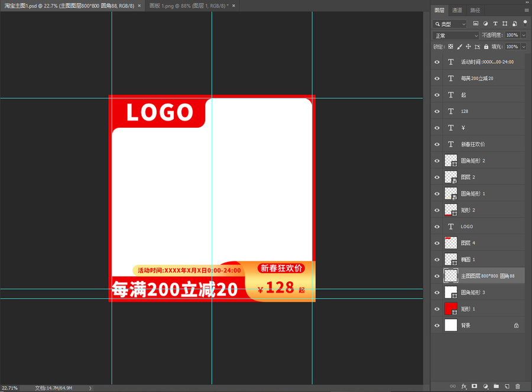Collapse panels double-arrow icon

click(x=527, y=2)
